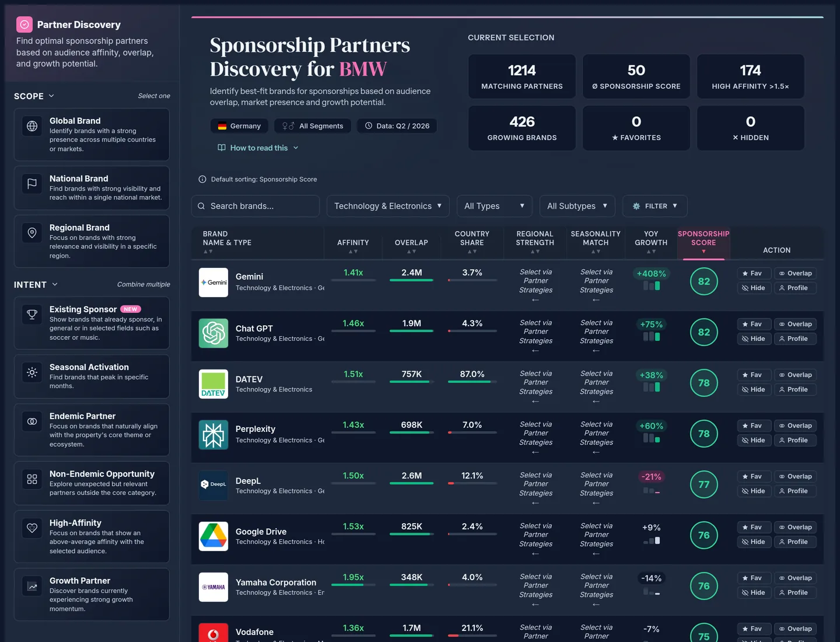
Task: Click the flag icon on National Brand
Action: [32, 184]
